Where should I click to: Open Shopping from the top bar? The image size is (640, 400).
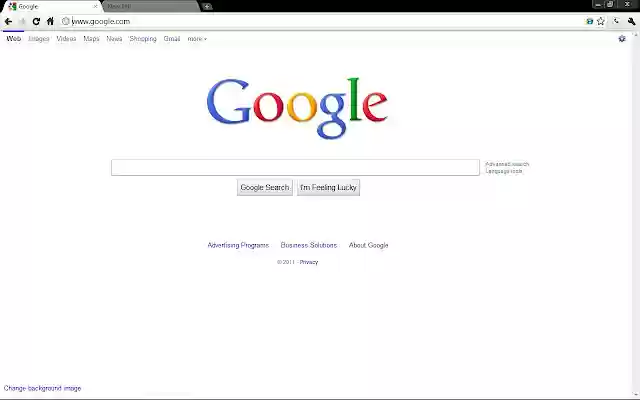point(143,39)
